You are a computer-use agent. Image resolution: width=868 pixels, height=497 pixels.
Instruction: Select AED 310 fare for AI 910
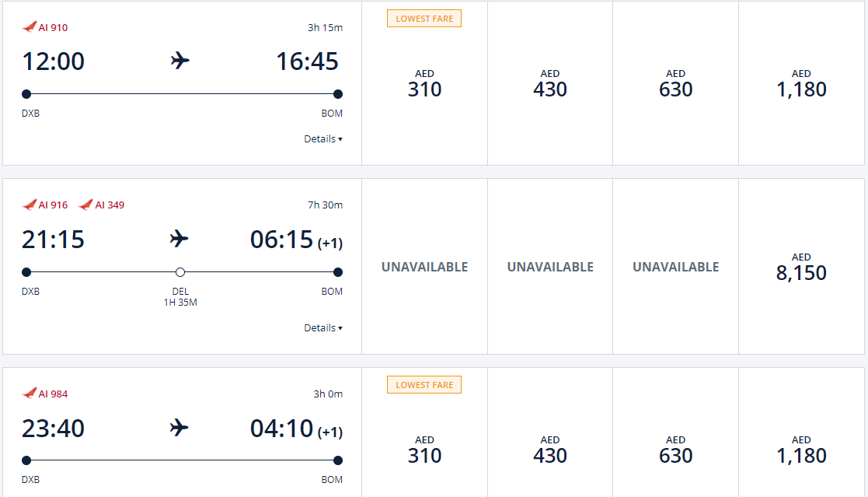(x=424, y=83)
